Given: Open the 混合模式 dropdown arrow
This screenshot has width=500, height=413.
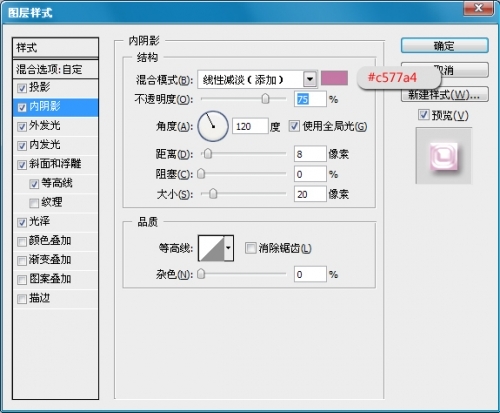Looking at the screenshot, I should [x=310, y=79].
